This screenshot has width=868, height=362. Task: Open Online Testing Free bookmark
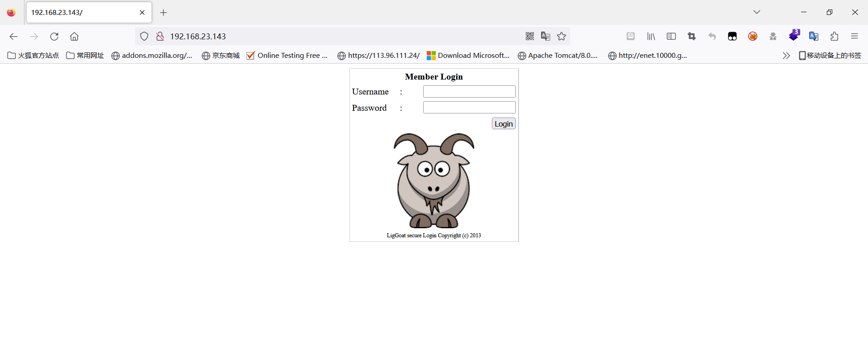click(x=287, y=56)
